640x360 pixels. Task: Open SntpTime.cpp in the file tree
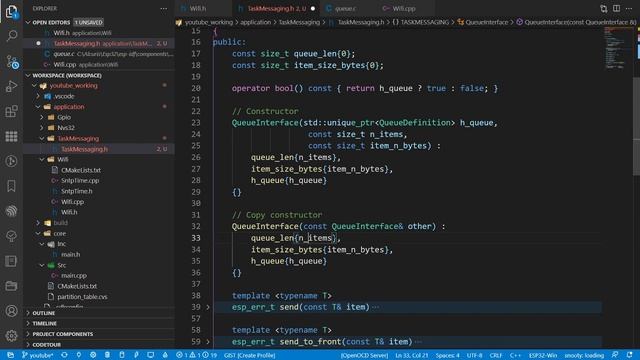pos(80,180)
